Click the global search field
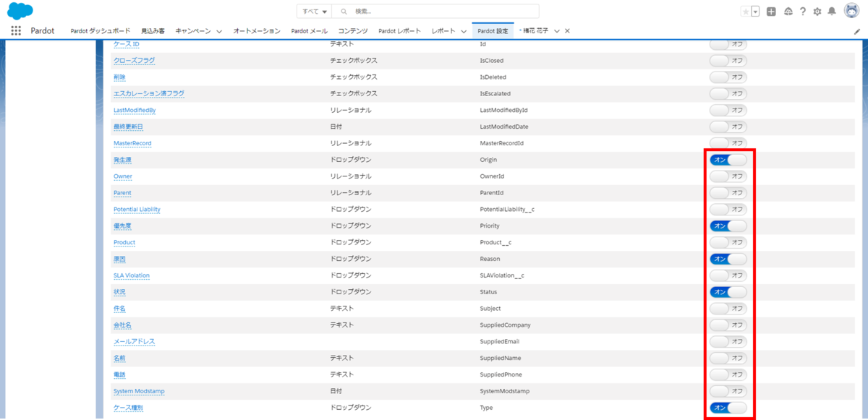868x420 pixels. click(435, 12)
